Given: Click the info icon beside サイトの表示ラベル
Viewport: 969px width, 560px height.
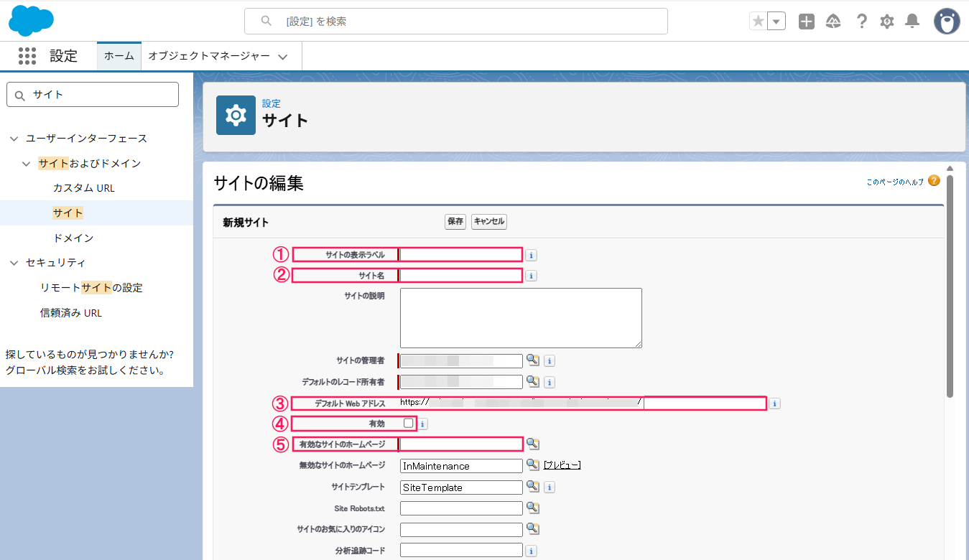Looking at the screenshot, I should [x=531, y=255].
